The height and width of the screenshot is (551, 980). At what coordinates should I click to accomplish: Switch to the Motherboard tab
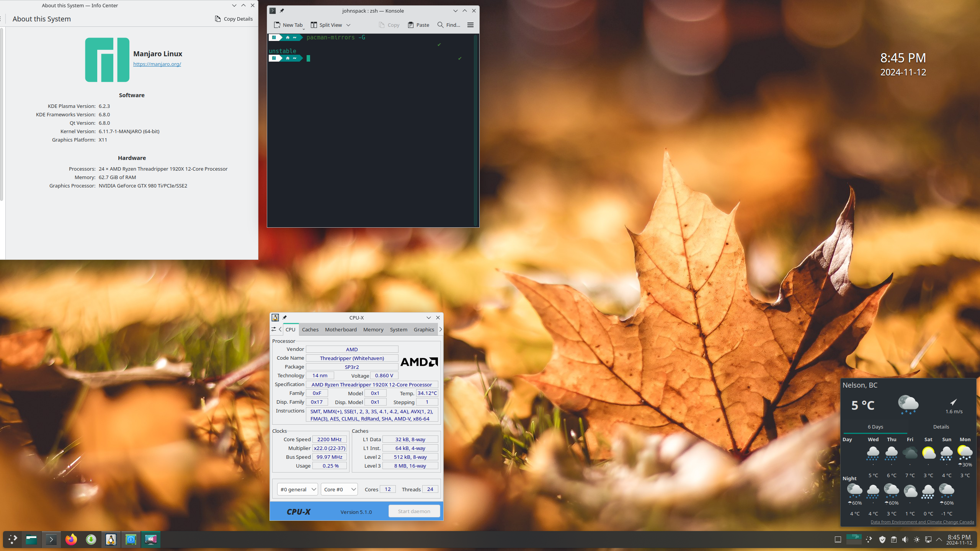pos(341,329)
